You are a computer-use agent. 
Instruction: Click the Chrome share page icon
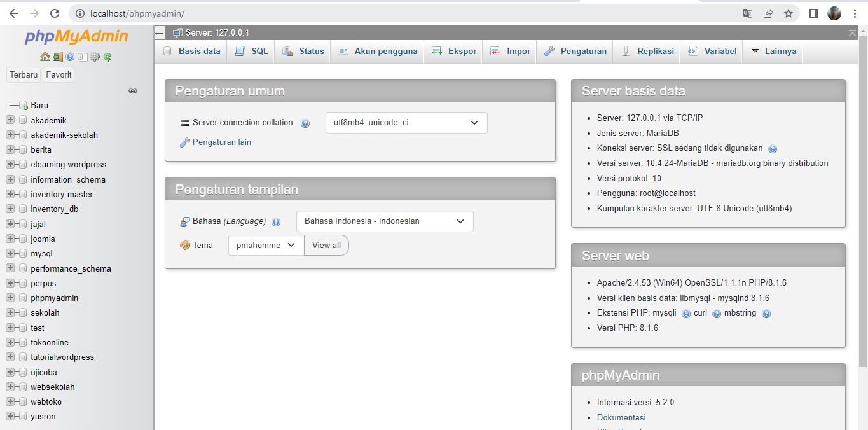(768, 13)
